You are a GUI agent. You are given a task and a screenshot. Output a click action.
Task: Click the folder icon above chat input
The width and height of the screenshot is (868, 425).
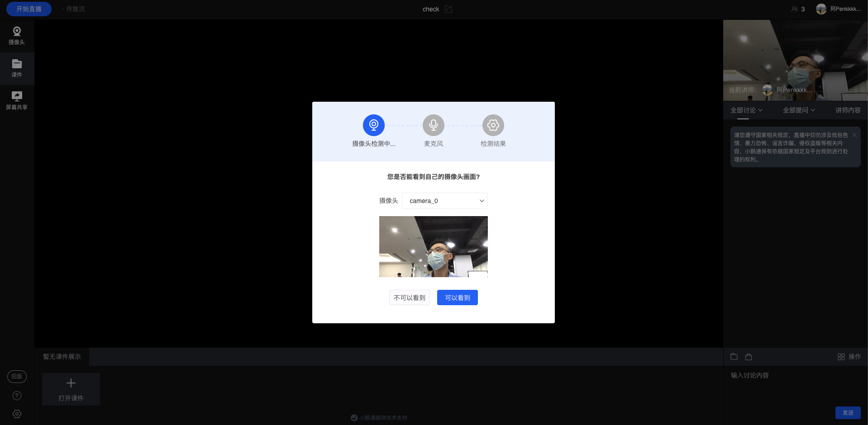point(734,357)
